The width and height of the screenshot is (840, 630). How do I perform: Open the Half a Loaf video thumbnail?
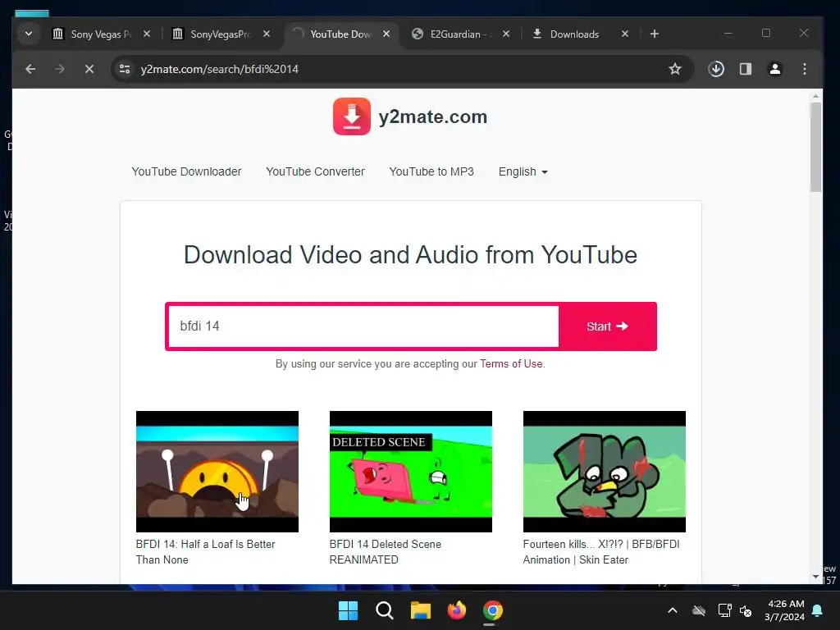[217, 472]
